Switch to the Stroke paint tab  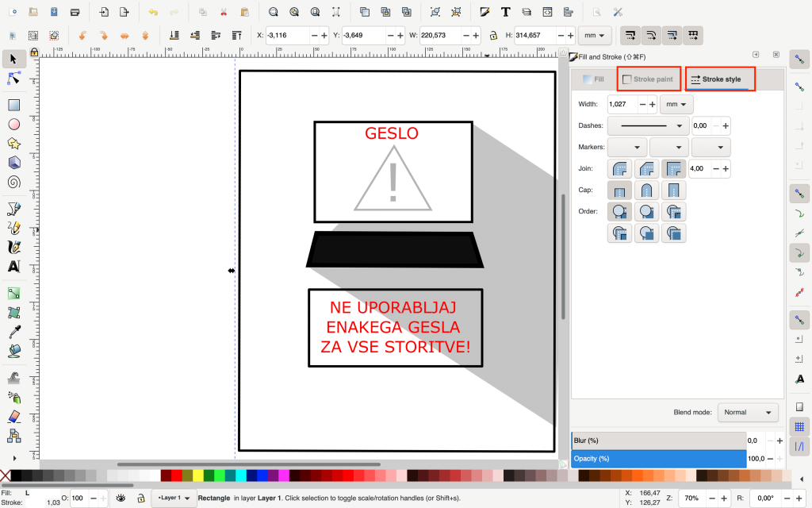(649, 79)
